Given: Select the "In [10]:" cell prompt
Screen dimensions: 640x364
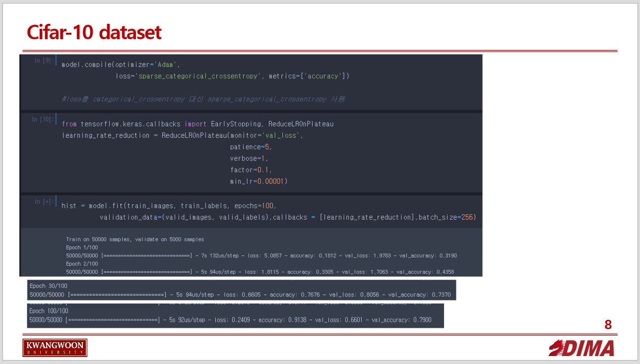Looking at the screenshot, I should [42, 120].
